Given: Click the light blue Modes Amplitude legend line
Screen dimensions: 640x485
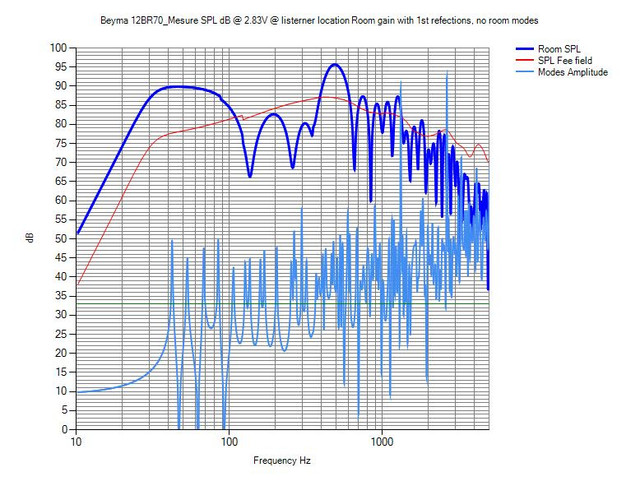Looking at the screenshot, I should click(x=525, y=72).
